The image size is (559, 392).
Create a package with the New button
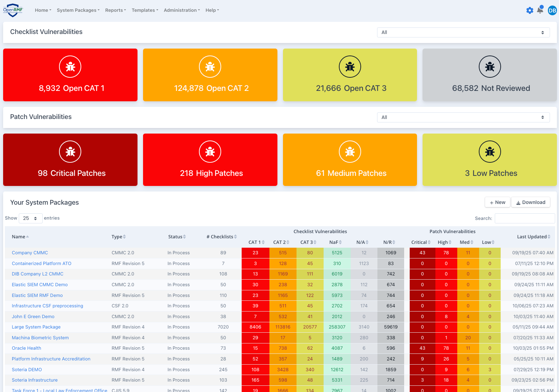(x=497, y=202)
